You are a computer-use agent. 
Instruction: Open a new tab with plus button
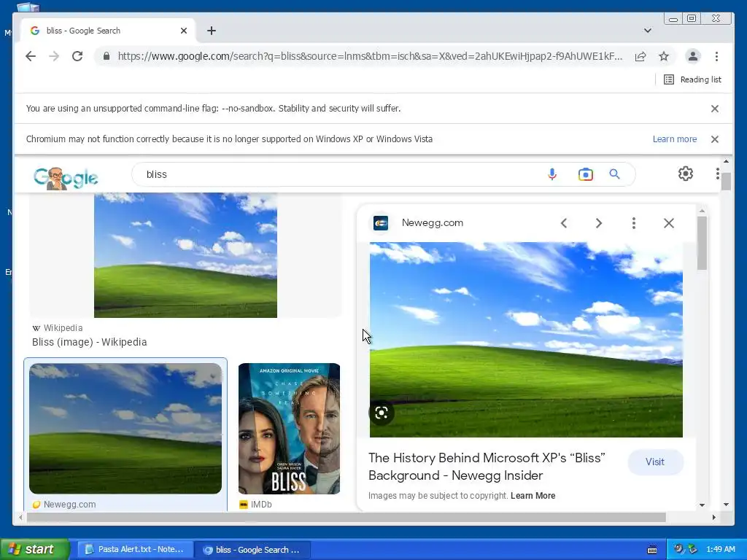212,31
